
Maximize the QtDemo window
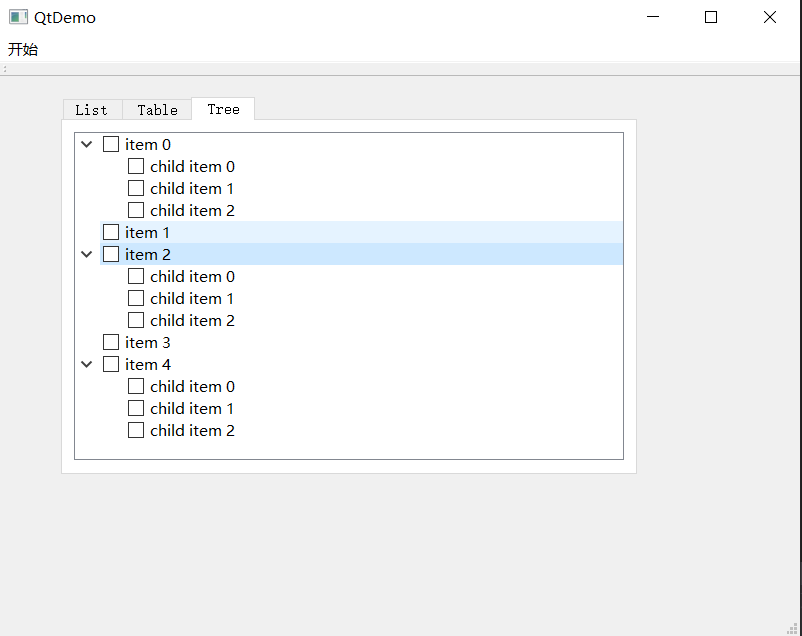(711, 17)
